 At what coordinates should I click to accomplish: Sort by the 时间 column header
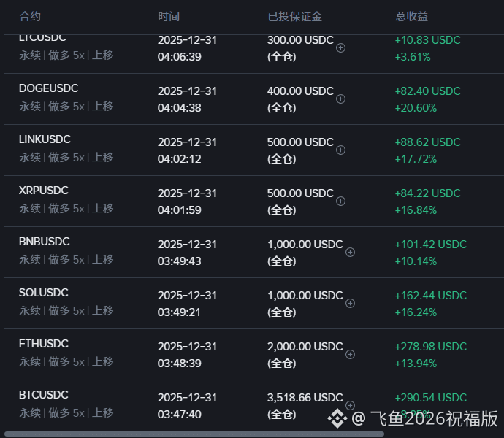[x=168, y=16]
